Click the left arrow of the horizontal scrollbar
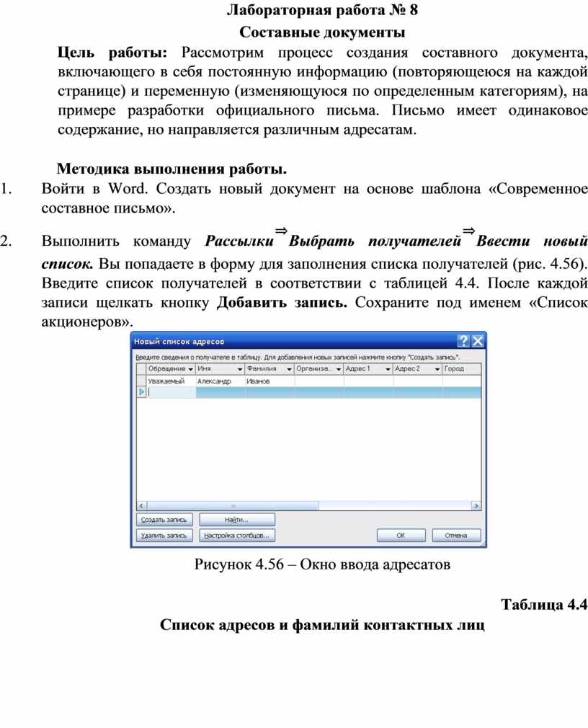The image size is (588, 728). pos(141,505)
